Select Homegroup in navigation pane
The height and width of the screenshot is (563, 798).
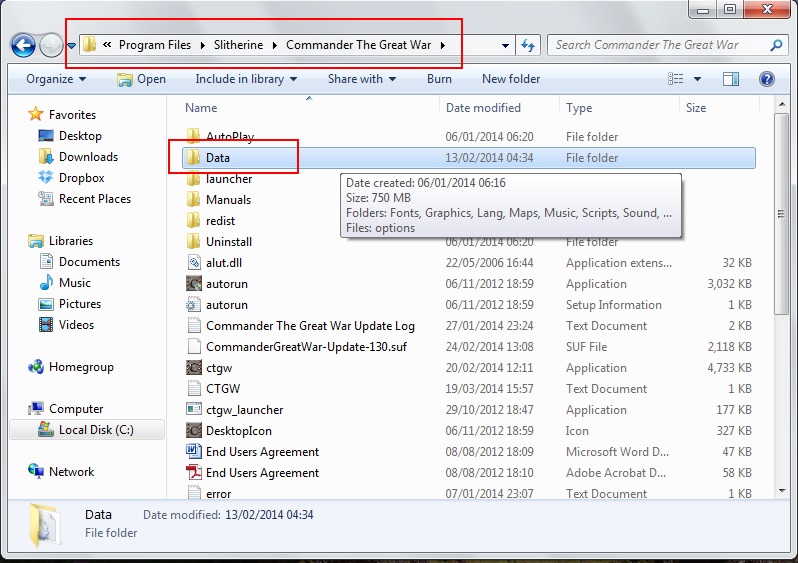(x=81, y=367)
